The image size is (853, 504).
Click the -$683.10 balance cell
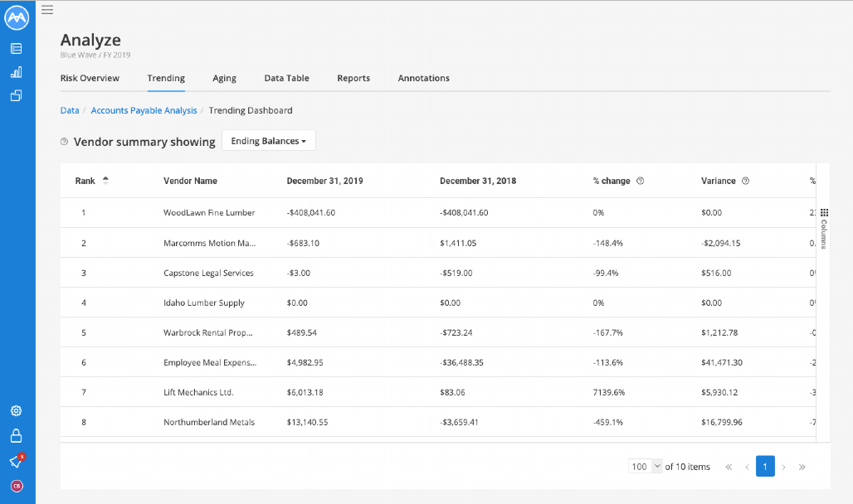(303, 243)
